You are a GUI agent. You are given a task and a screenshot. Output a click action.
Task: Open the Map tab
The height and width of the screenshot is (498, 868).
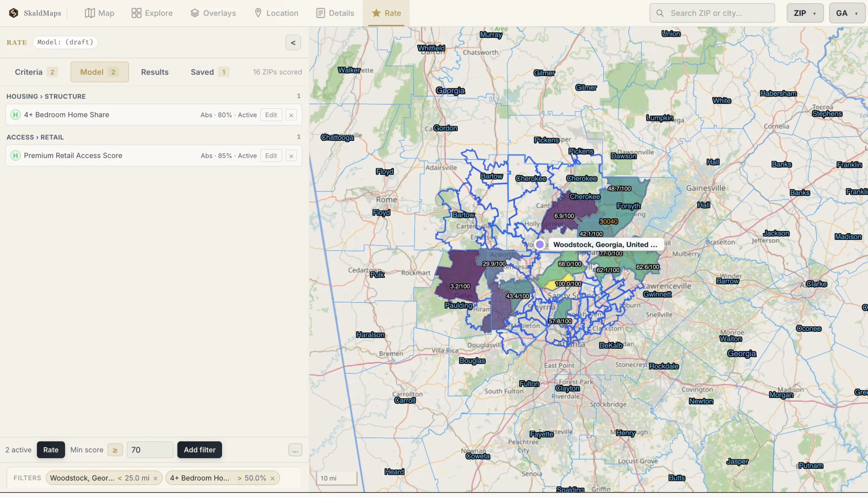(x=99, y=13)
